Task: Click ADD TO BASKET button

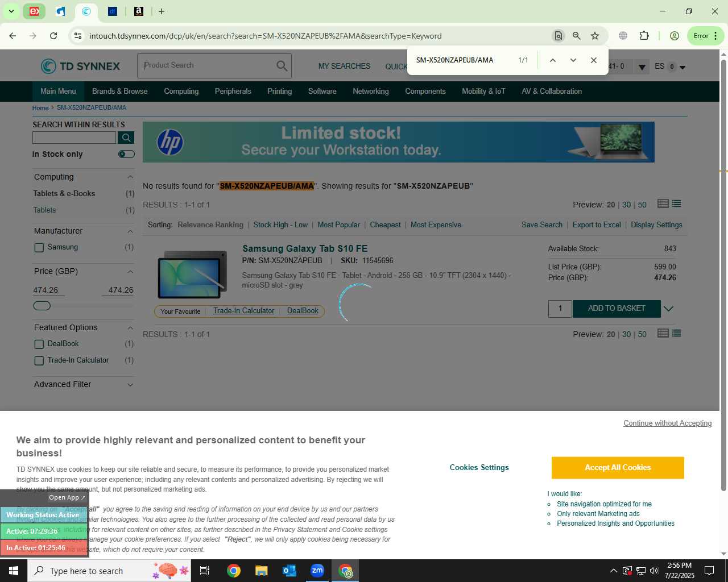Action: 617,309
